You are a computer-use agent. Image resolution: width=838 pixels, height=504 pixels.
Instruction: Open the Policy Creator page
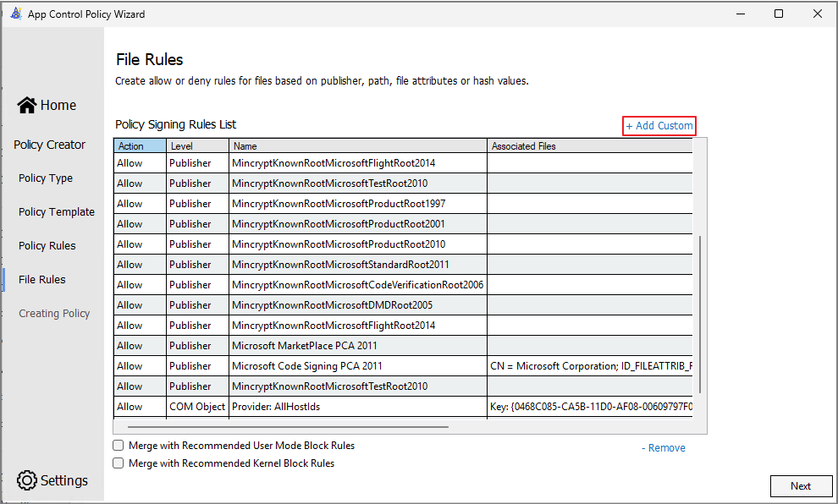[49, 145]
